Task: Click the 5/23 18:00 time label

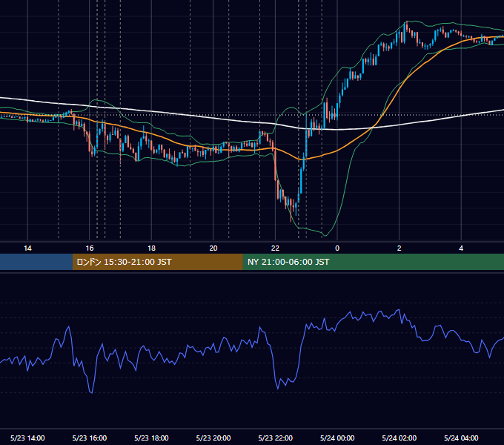Action: click(x=151, y=438)
